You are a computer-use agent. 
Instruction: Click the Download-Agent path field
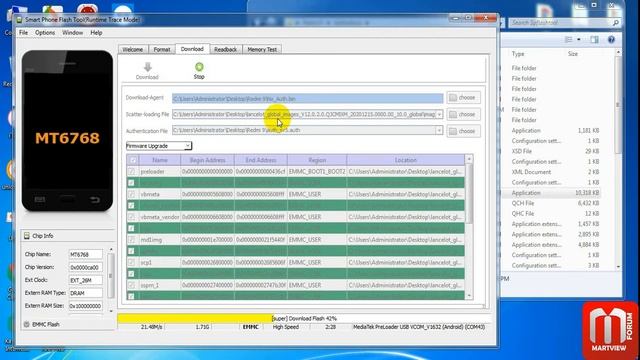click(307, 98)
